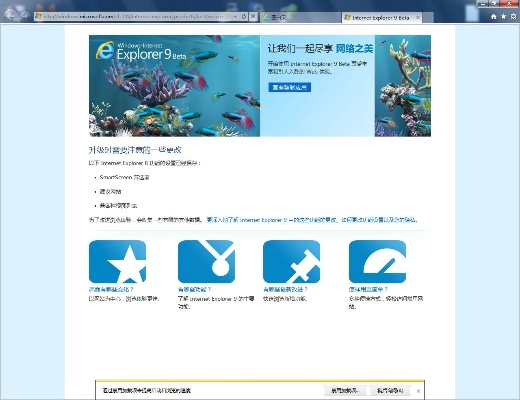Open the link under the star icon

[x=111, y=289]
